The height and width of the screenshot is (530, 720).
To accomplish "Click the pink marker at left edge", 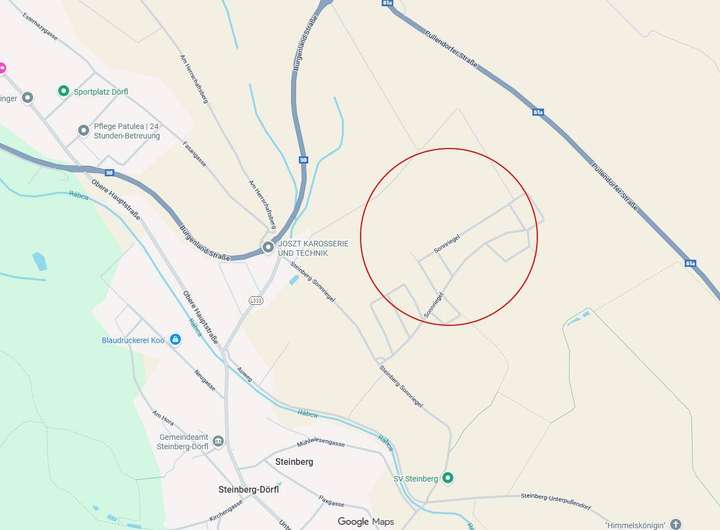I will (x=2, y=69).
